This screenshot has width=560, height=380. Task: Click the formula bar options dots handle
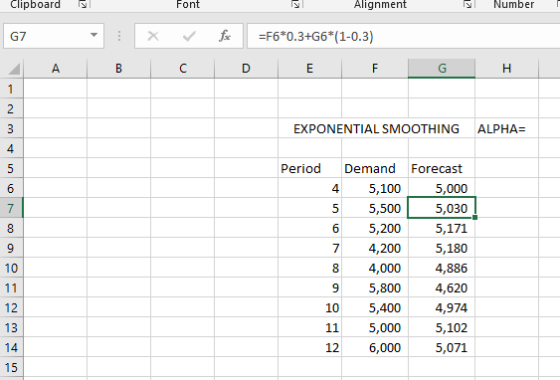(x=119, y=36)
